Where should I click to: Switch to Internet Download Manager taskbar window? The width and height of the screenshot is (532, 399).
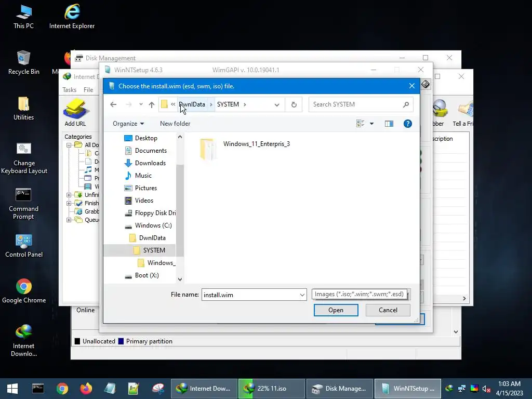click(x=204, y=389)
